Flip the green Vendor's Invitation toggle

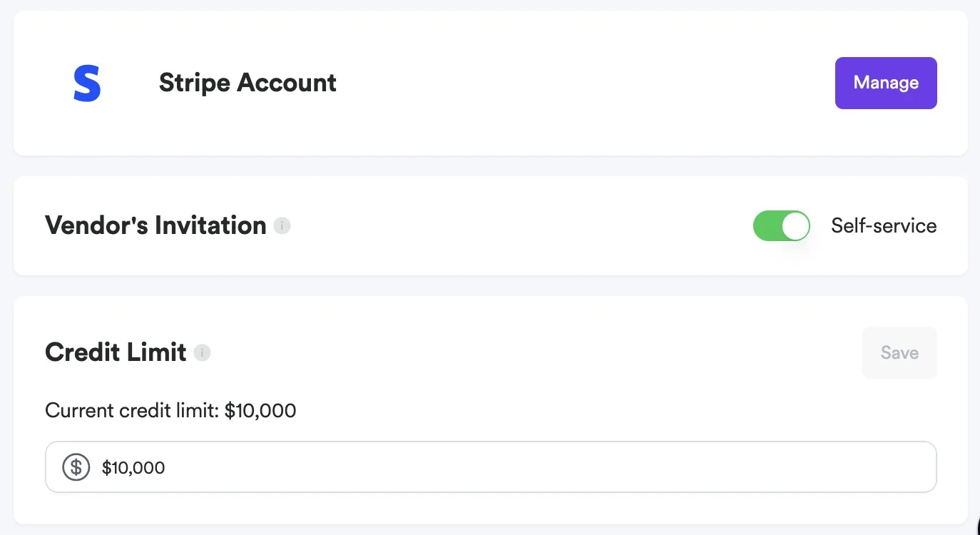(781, 225)
